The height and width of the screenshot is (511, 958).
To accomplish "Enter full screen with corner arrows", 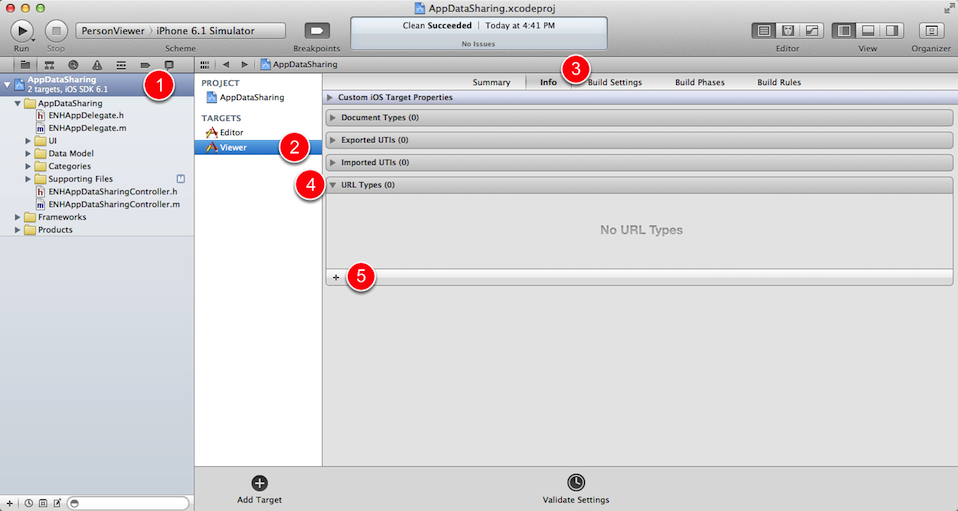I will click(x=948, y=8).
